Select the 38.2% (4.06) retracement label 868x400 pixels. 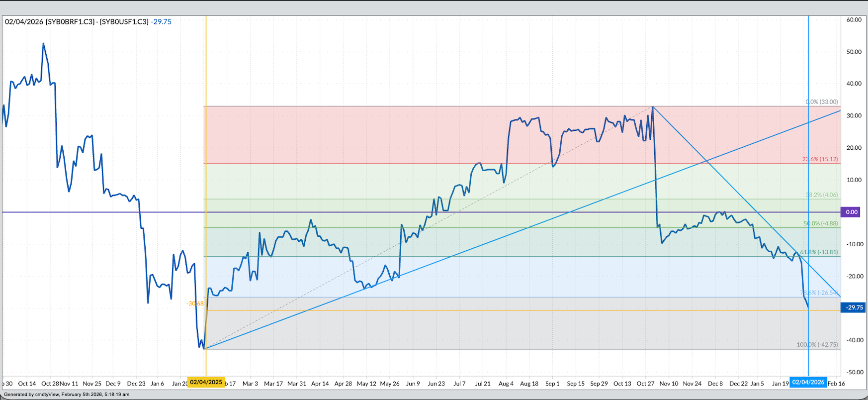point(821,195)
